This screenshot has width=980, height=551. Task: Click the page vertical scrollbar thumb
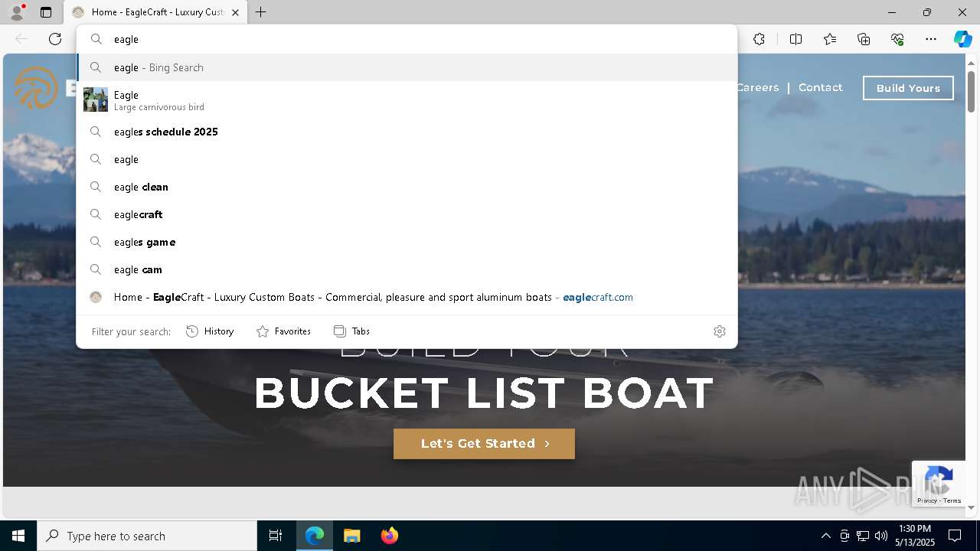(x=972, y=92)
